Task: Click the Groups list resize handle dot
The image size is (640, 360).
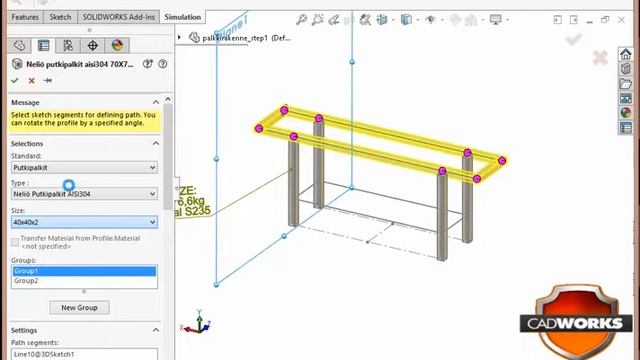Action: 84,291
